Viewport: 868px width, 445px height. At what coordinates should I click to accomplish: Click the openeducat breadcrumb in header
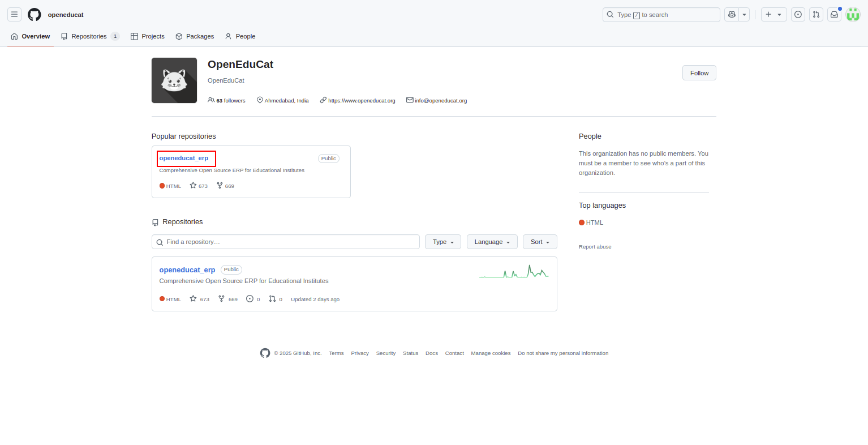(x=66, y=15)
